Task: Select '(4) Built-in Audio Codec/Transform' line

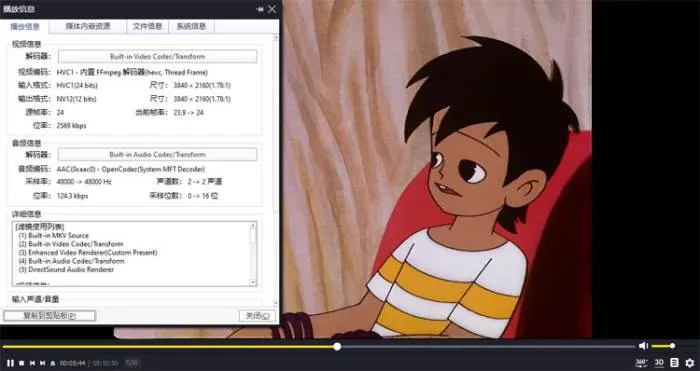Action: [71, 261]
